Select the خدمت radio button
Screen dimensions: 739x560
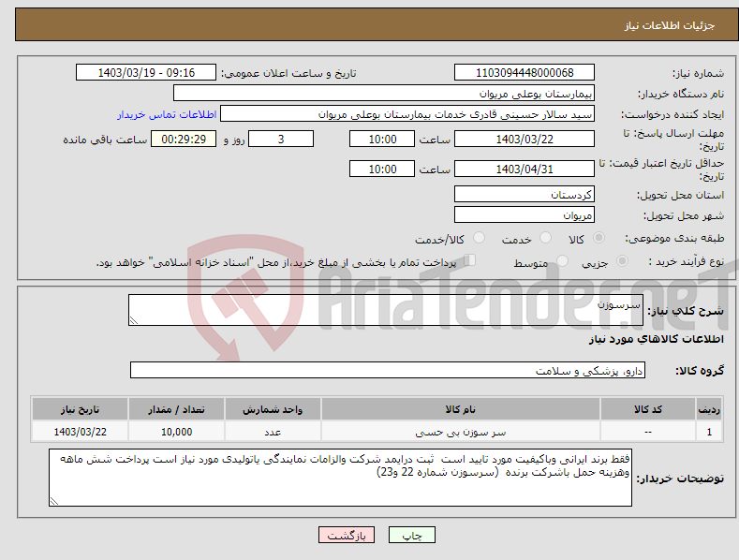pyautogui.click(x=545, y=238)
